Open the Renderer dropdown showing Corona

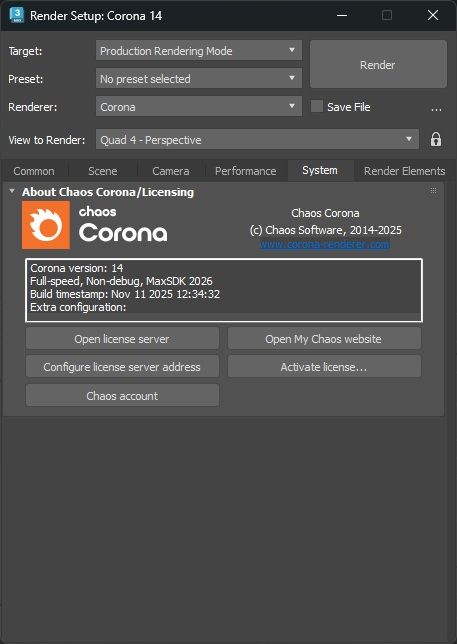199,106
